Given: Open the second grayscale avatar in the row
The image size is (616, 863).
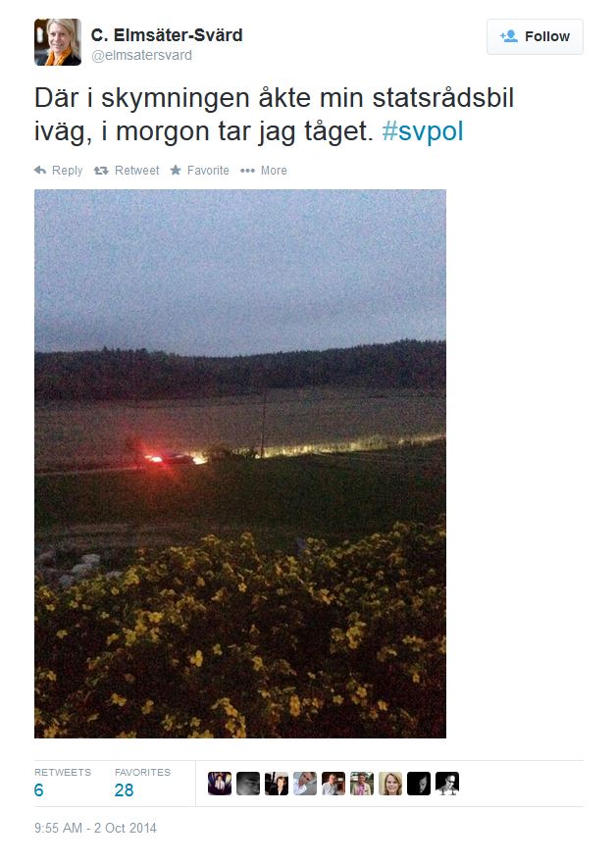Looking at the screenshot, I should 248,784.
